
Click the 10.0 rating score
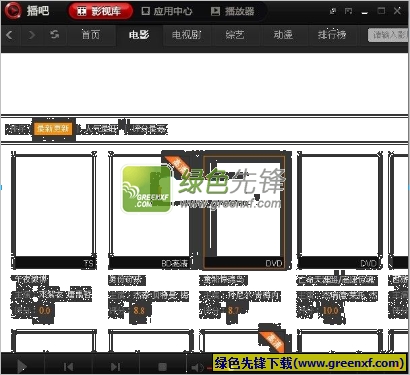point(330,311)
